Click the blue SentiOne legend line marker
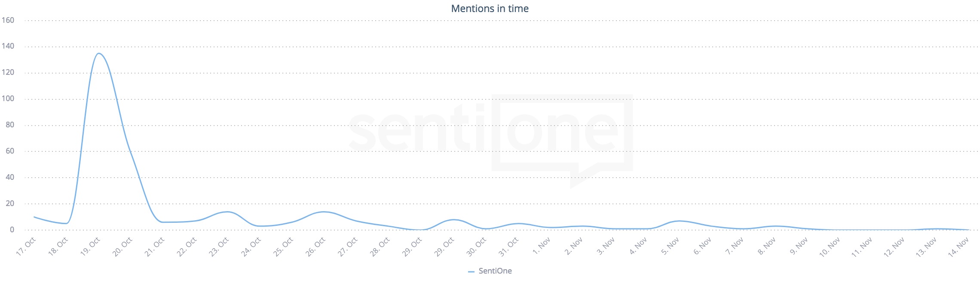Viewport: 980px width, 283px height. (471, 271)
